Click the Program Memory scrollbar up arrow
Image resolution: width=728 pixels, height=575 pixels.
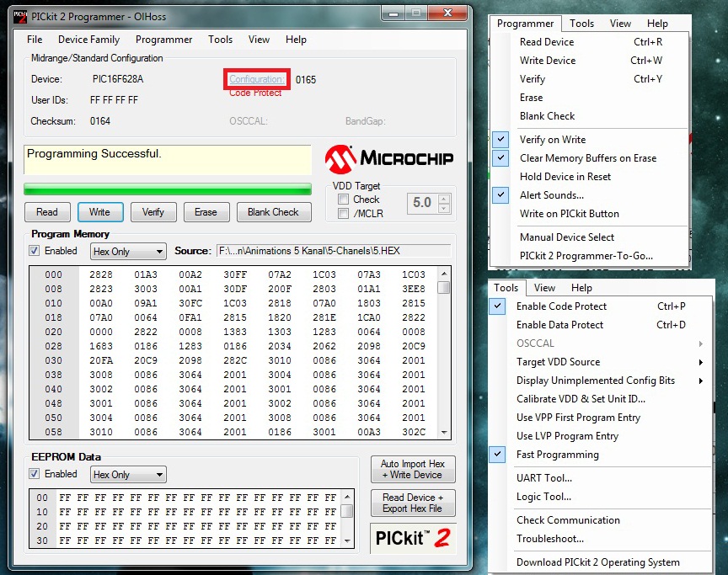(x=444, y=274)
